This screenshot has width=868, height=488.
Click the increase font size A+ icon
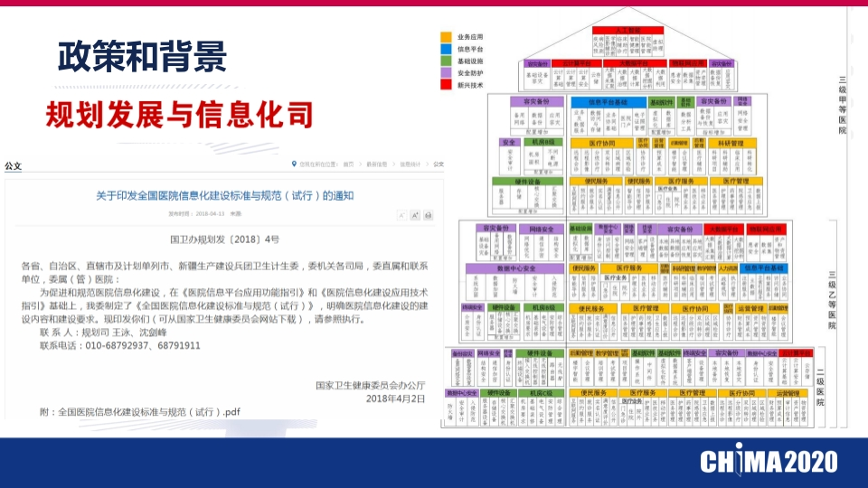(x=415, y=215)
